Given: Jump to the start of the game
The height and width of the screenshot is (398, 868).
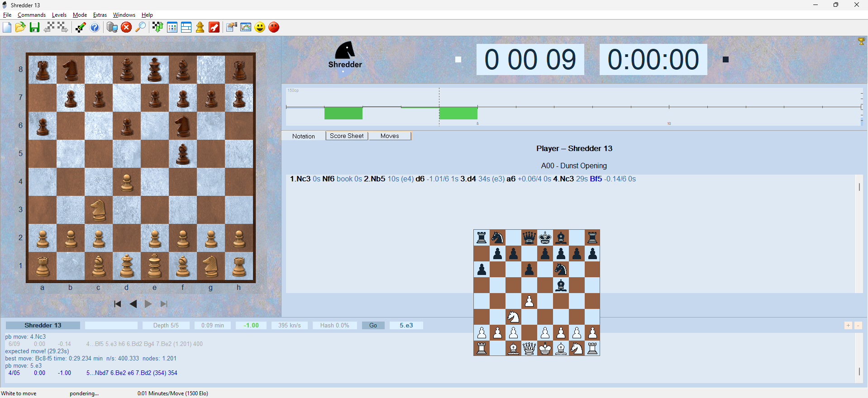Looking at the screenshot, I should tap(118, 304).
